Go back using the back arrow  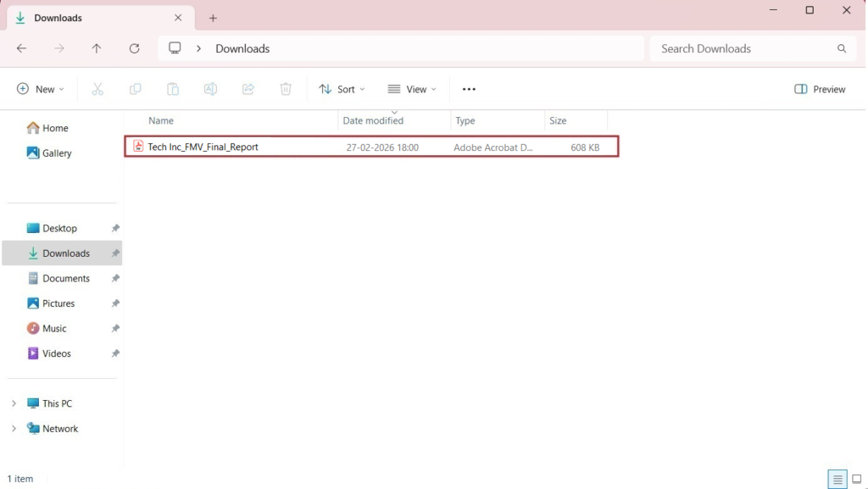pos(21,48)
